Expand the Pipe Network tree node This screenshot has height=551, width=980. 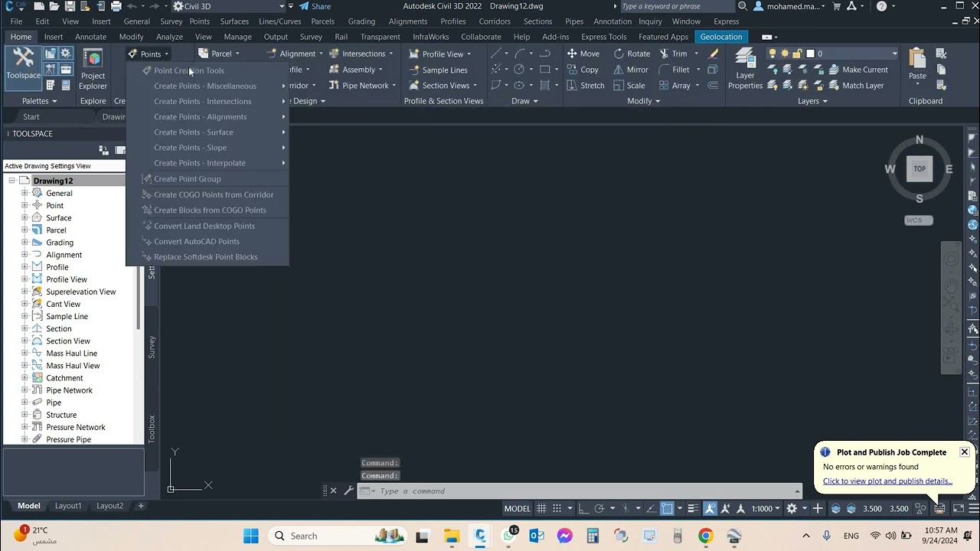click(24, 390)
